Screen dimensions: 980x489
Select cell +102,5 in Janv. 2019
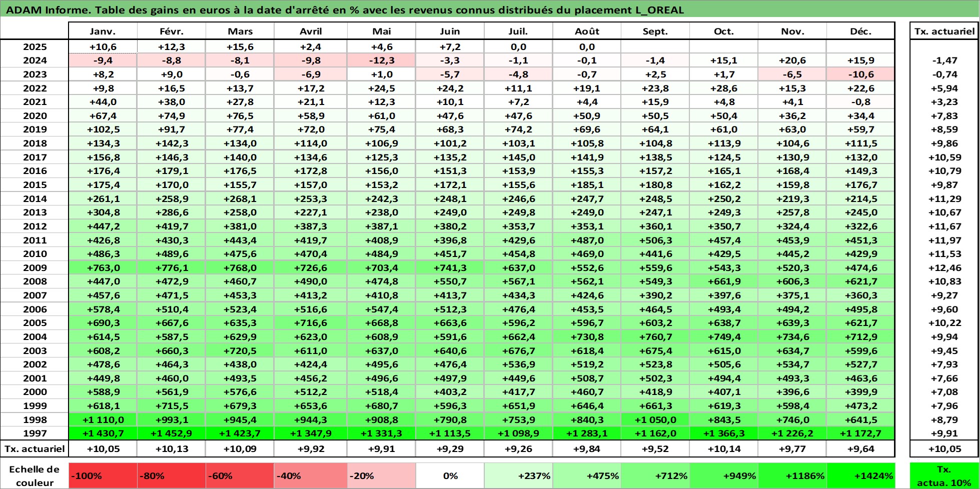click(x=103, y=129)
